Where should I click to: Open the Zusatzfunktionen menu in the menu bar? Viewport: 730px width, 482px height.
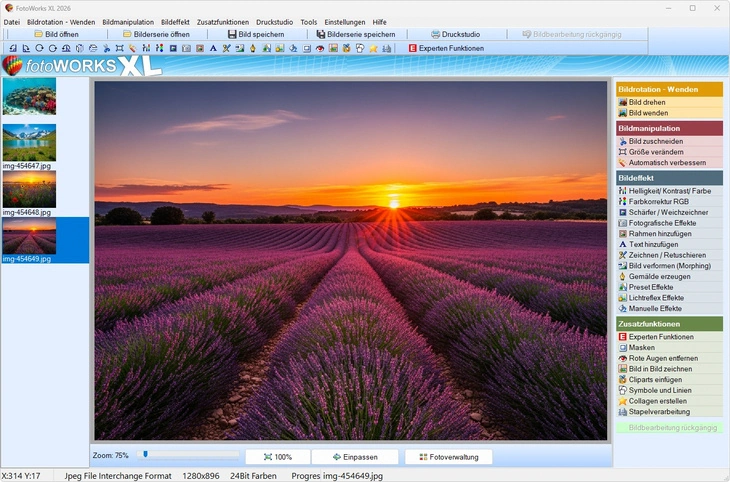click(223, 21)
